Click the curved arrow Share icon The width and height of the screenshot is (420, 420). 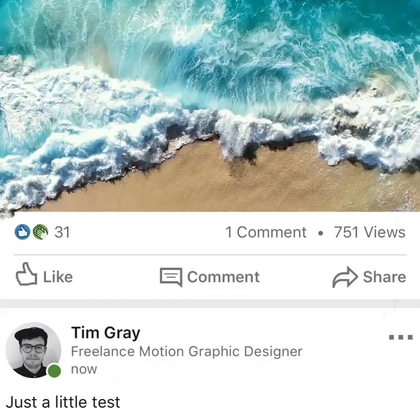tap(345, 277)
